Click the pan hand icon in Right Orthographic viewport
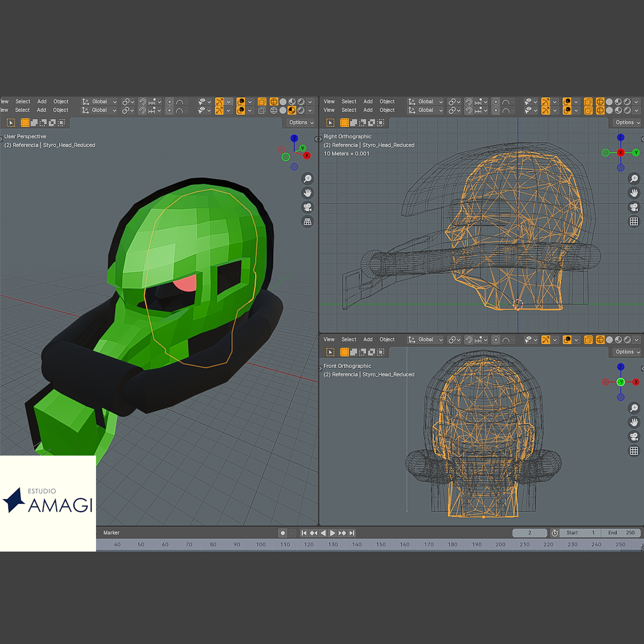Screen dimensions: 644x644 (x=634, y=193)
